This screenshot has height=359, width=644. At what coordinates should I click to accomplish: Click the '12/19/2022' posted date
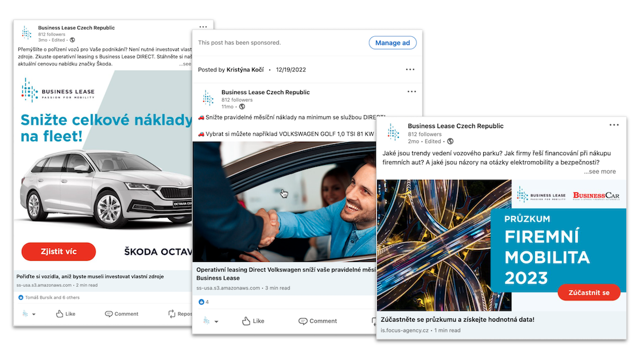[x=291, y=70]
